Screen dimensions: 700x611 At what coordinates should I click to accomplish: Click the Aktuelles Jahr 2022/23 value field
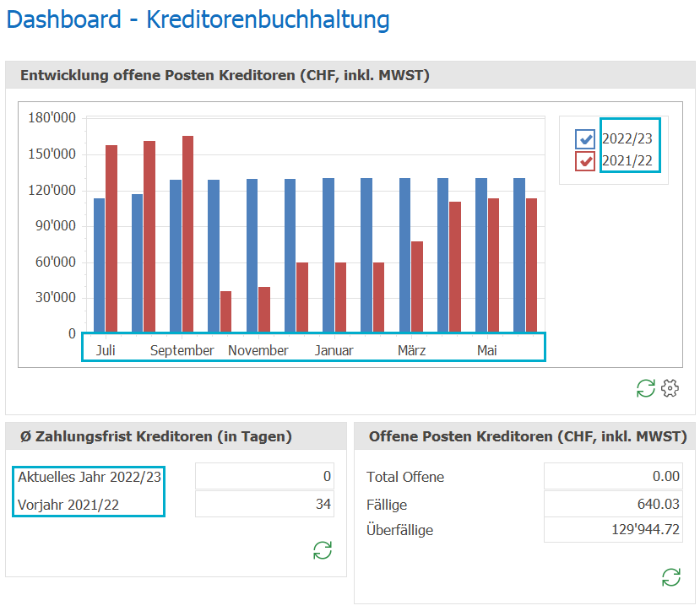265,476
